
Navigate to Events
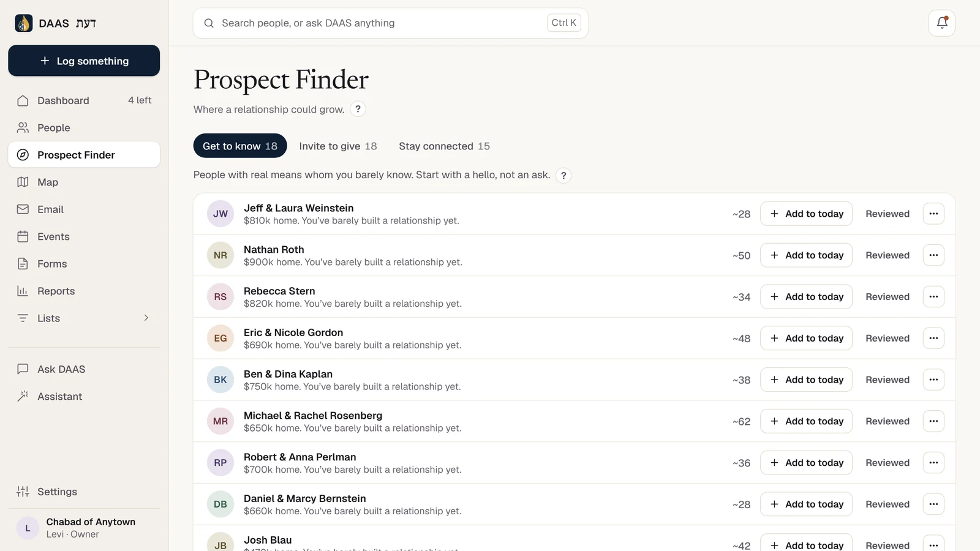84,236
